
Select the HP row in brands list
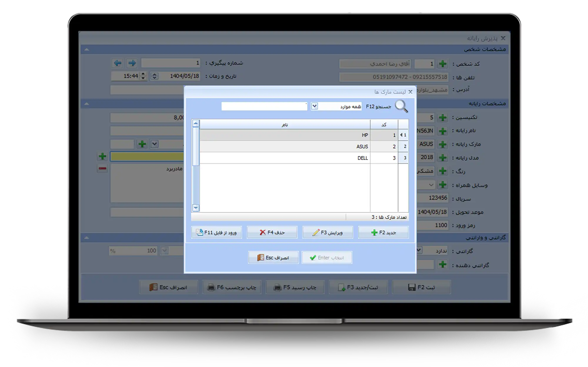[300, 135]
